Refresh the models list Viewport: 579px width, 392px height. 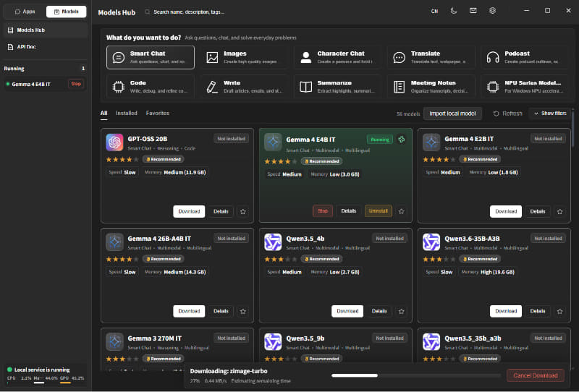click(507, 114)
